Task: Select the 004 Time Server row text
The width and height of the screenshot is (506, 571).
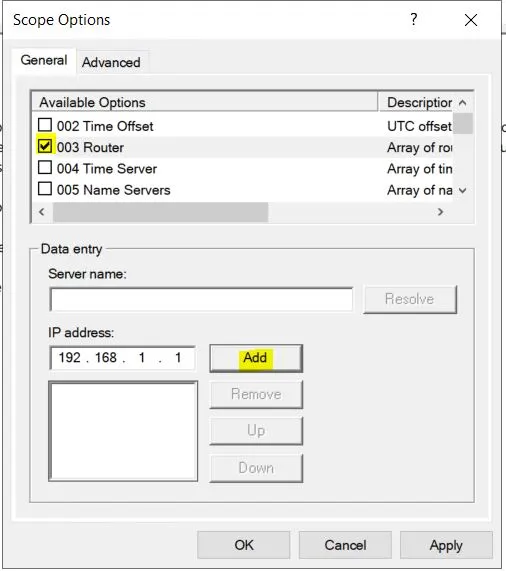Action: click(x=107, y=169)
